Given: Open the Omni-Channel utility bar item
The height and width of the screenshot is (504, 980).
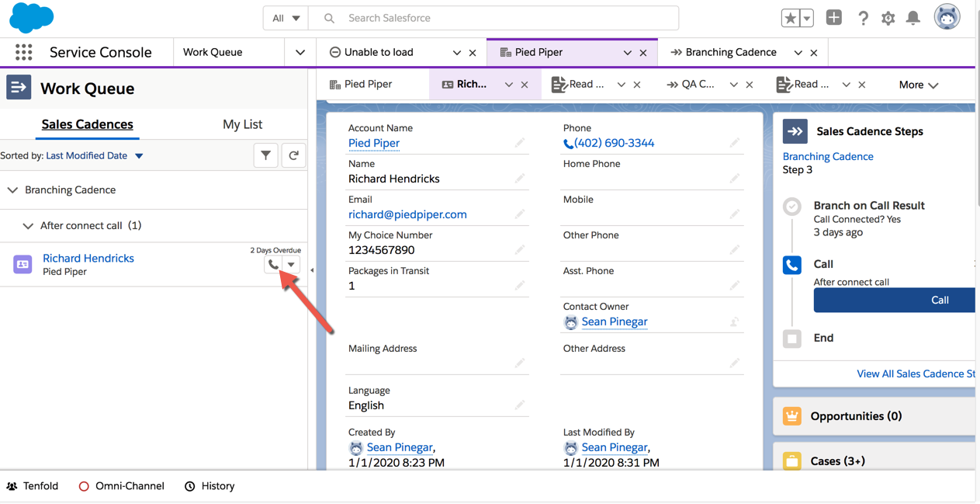Looking at the screenshot, I should tap(122, 486).
